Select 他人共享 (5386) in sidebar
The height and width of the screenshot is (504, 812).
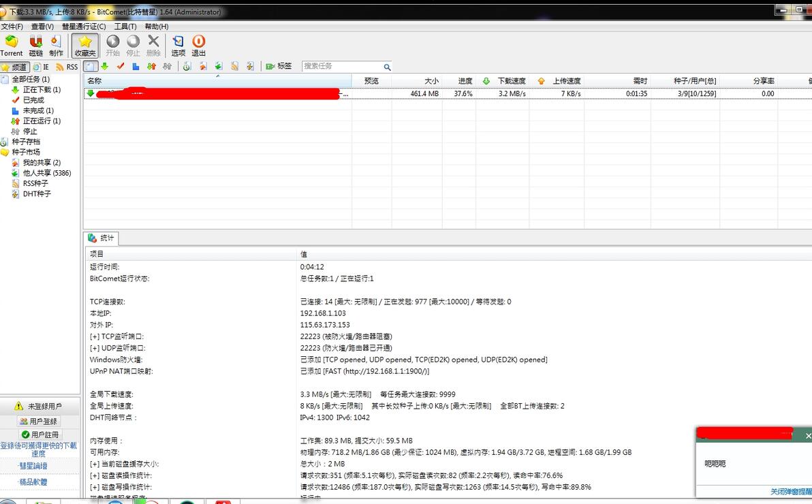tap(46, 173)
